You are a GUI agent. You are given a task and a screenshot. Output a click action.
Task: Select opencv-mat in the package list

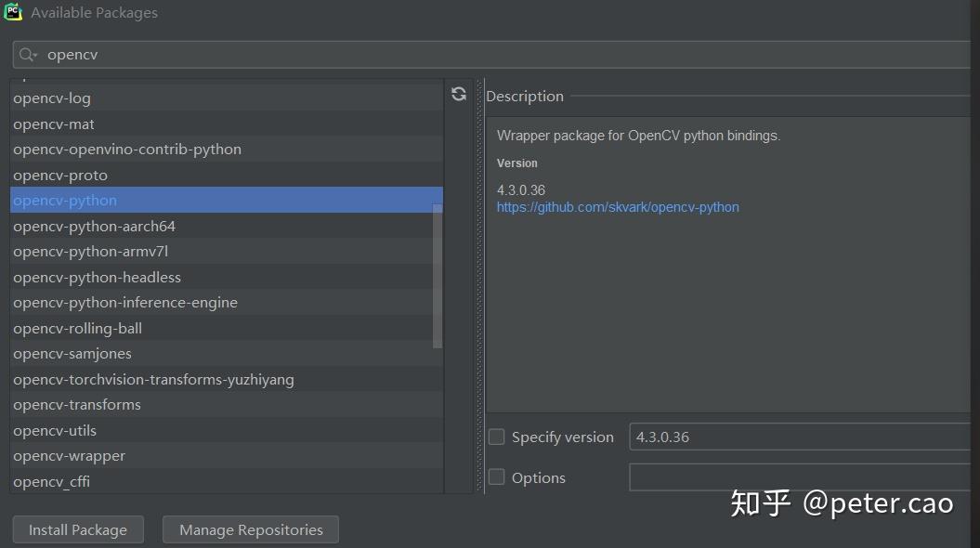pyautogui.click(x=227, y=124)
